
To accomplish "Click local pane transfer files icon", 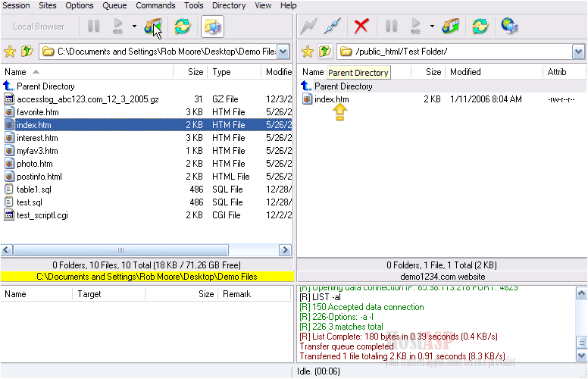I will [152, 27].
